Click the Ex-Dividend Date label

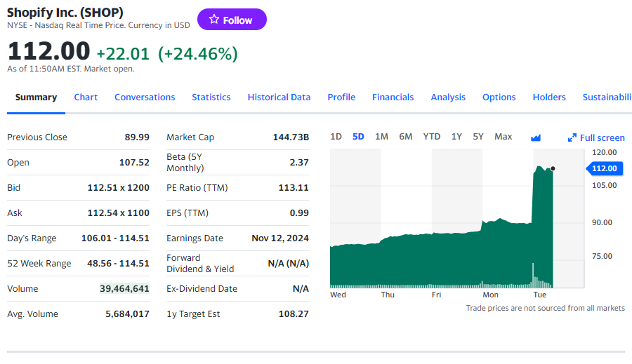[202, 289]
